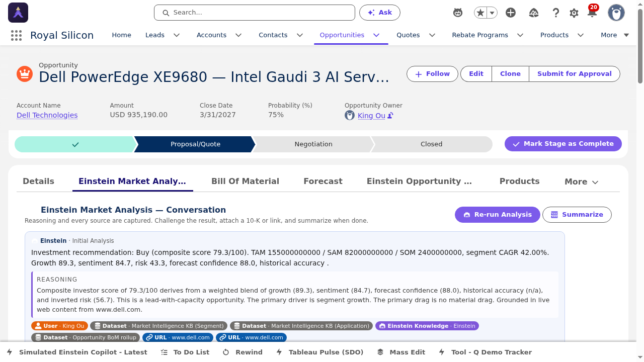
Task: Click the User King Ou source badge
Action: coord(59,326)
